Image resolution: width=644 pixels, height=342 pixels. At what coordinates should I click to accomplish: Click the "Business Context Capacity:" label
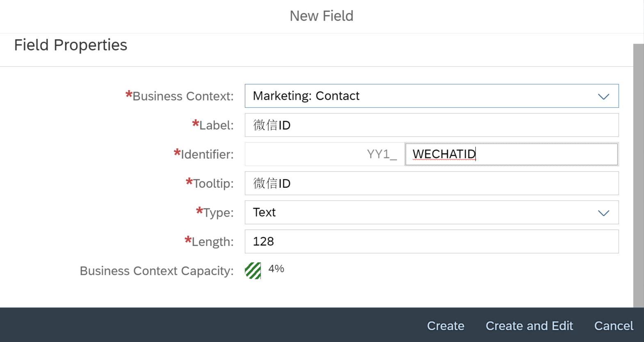pyautogui.click(x=157, y=271)
